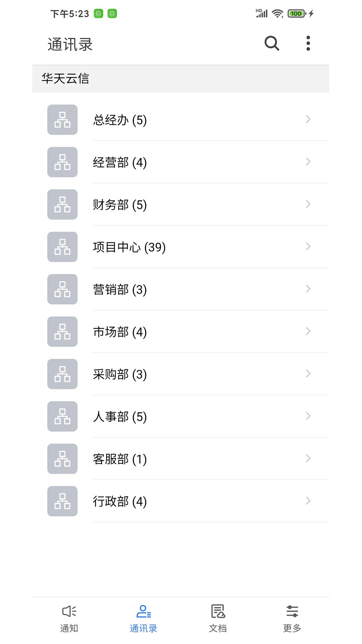Tap the 通知 speaker icon

69,611
